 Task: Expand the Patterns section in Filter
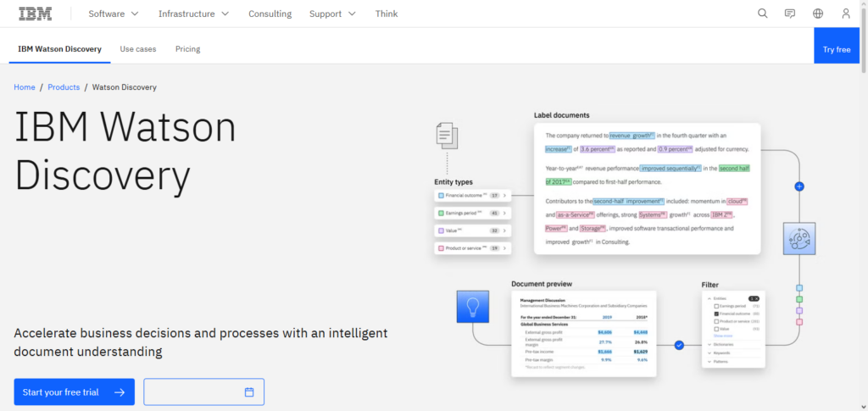(x=709, y=361)
